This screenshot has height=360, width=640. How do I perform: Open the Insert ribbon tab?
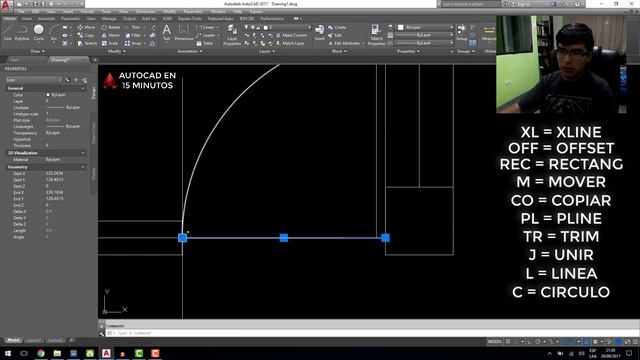27,19
